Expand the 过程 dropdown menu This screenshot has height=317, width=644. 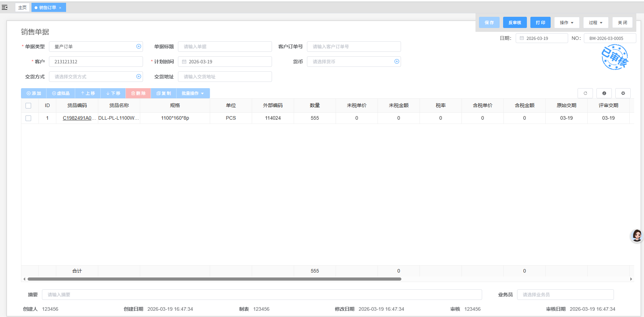595,23
